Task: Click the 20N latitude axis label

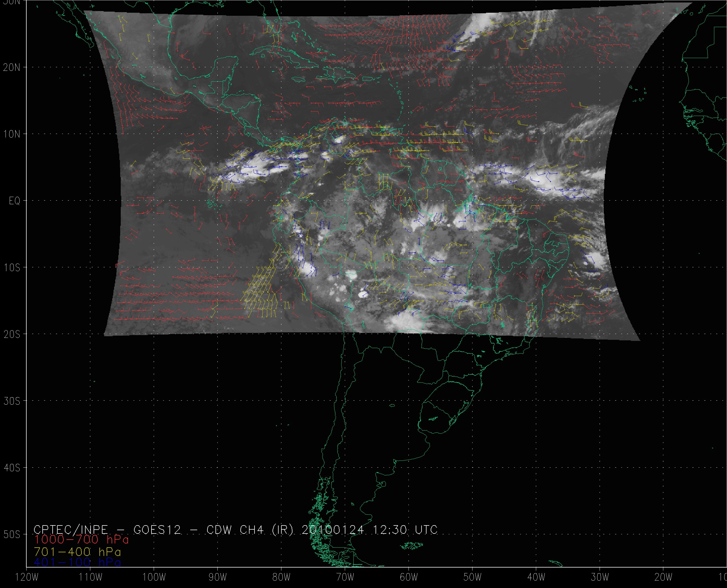Action: click(x=12, y=68)
